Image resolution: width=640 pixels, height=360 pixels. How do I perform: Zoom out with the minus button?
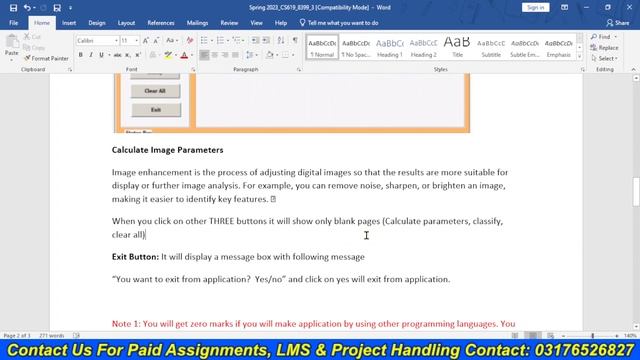pos(564,336)
